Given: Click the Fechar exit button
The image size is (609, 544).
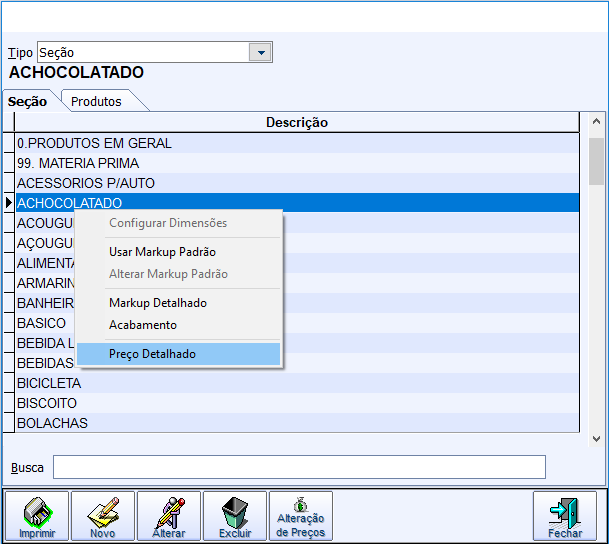Looking at the screenshot, I should tap(565, 516).
